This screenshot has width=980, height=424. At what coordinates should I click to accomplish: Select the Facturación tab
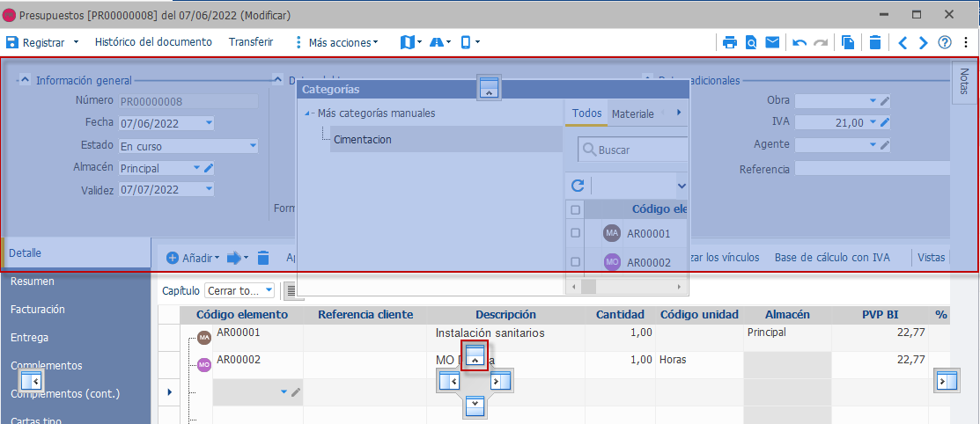click(38, 309)
